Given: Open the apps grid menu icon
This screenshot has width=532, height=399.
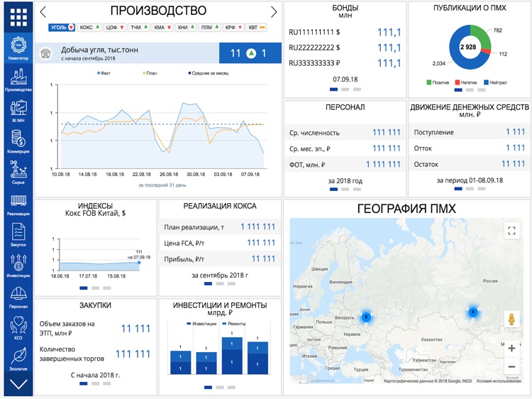Looking at the screenshot, I should 18,17.
